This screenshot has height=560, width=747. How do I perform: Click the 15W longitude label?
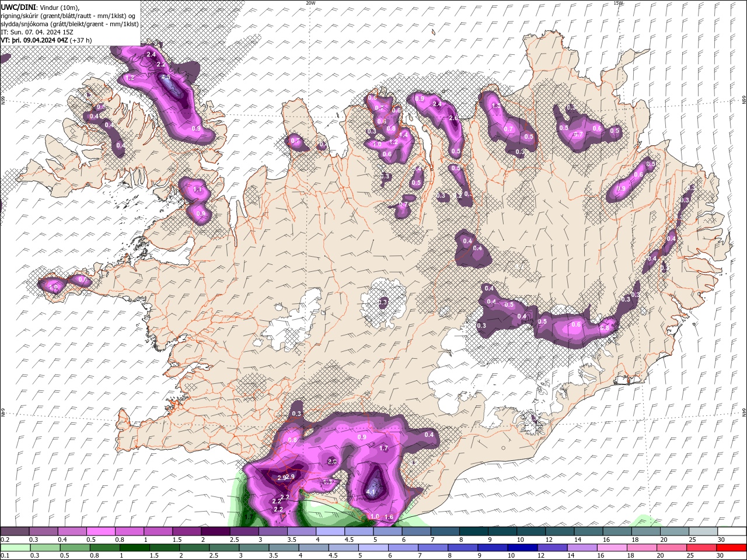[618, 3]
